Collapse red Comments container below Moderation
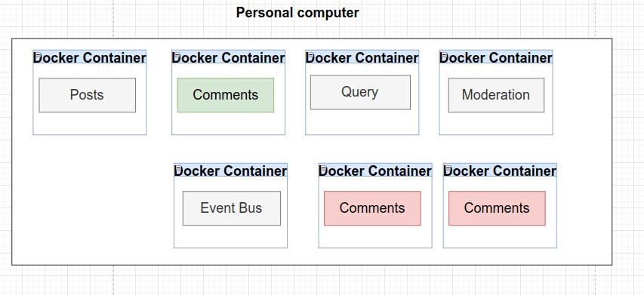 pyautogui.click(x=448, y=168)
